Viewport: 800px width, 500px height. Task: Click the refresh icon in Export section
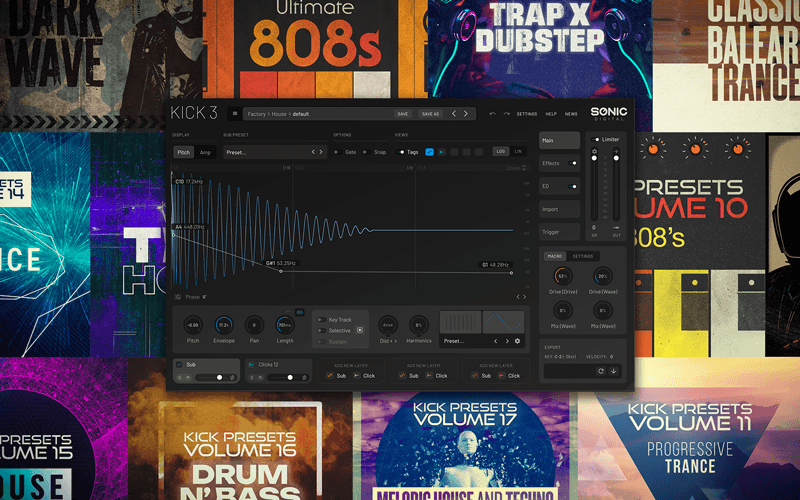coord(601,371)
